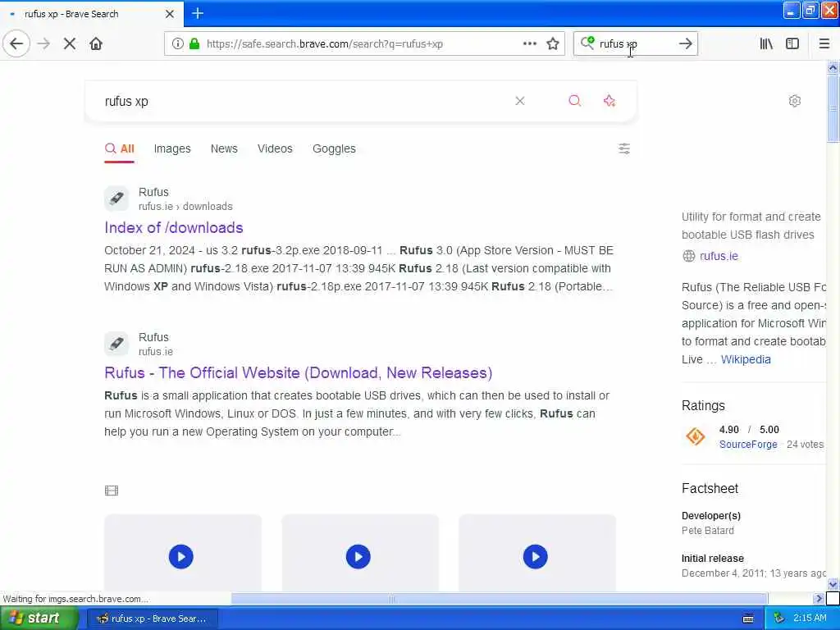The height and width of the screenshot is (630, 840).
Task: Show site information icon in address bar
Action: pyautogui.click(x=178, y=43)
